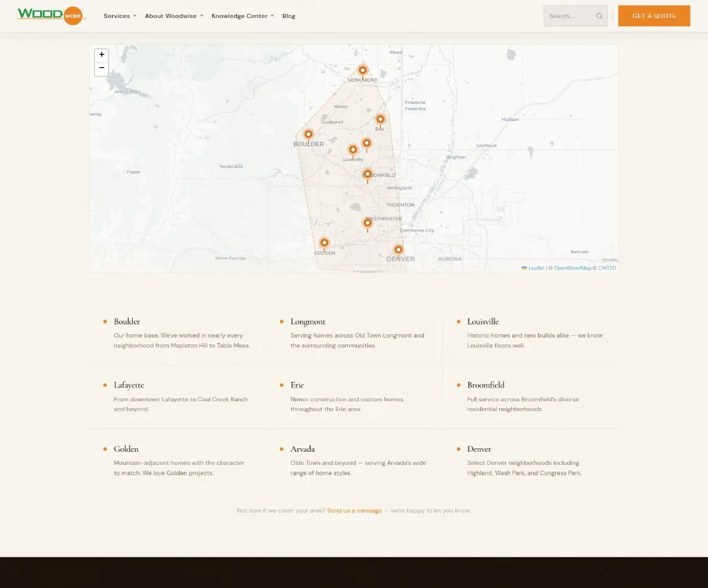Click the map pin near Denver
Viewport: 708px width, 588px height.
pos(398,248)
